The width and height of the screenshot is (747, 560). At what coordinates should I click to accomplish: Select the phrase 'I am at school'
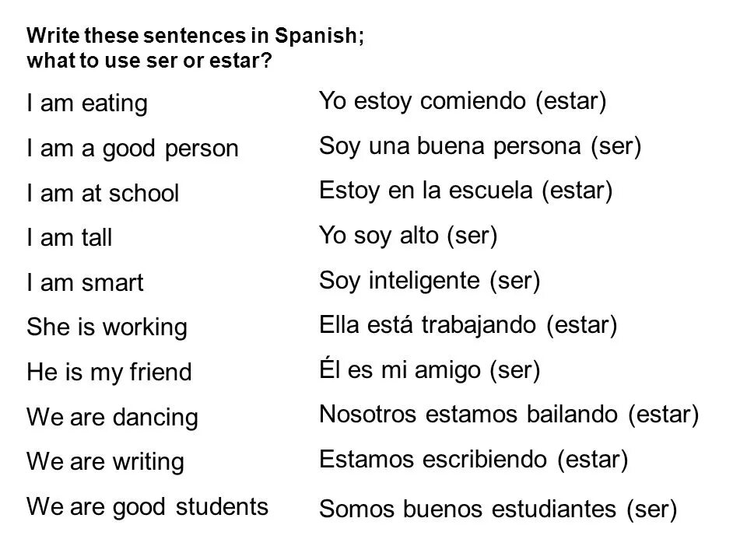point(103,194)
